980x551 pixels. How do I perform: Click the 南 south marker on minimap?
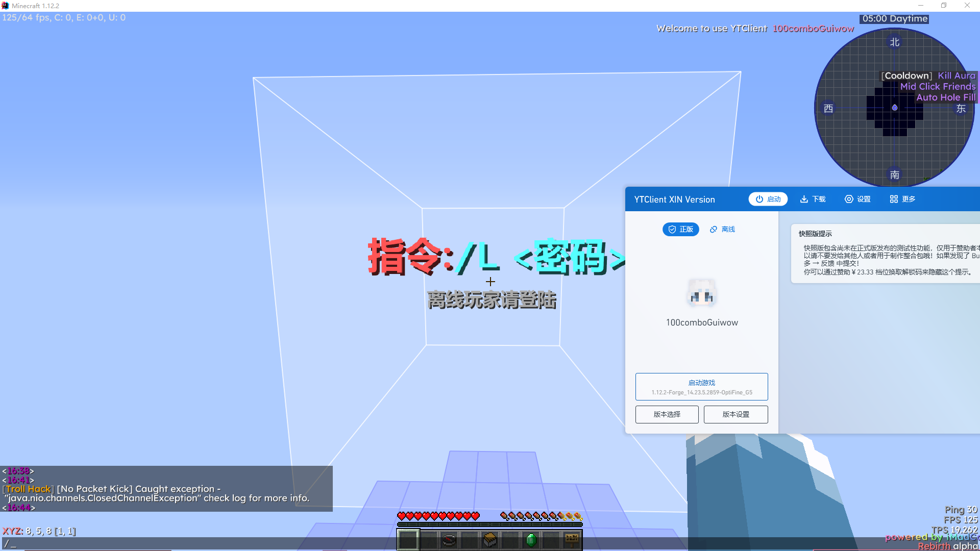[x=895, y=175]
